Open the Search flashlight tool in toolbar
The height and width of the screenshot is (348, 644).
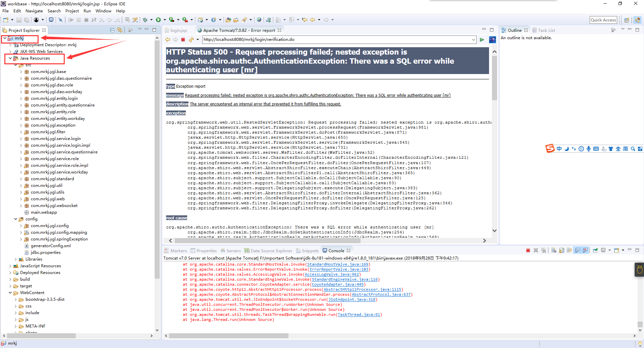point(244,20)
